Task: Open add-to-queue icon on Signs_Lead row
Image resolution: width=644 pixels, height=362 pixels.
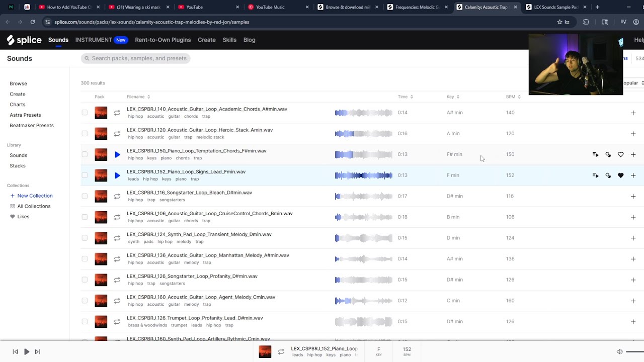Action: click(596, 175)
